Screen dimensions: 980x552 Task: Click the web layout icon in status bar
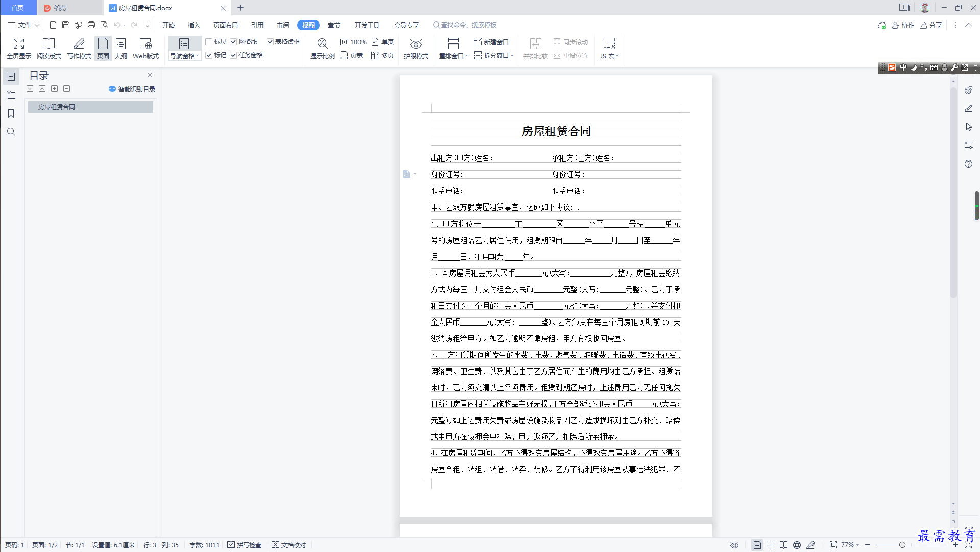point(797,545)
